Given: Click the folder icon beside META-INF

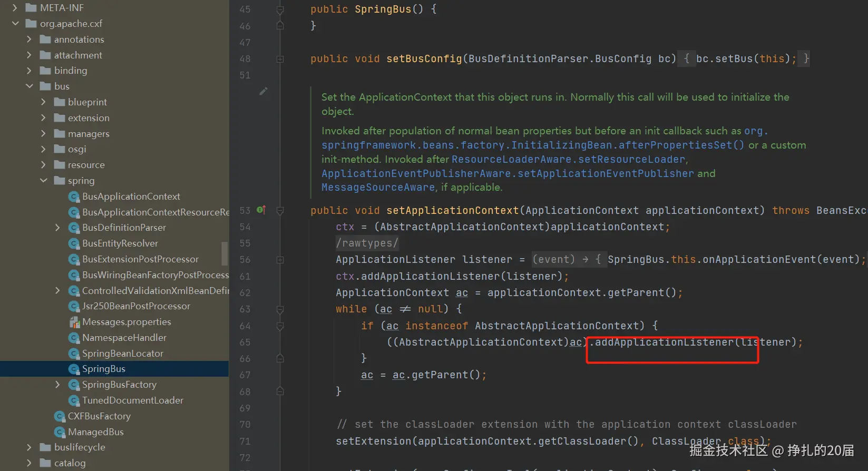Looking at the screenshot, I should point(32,8).
